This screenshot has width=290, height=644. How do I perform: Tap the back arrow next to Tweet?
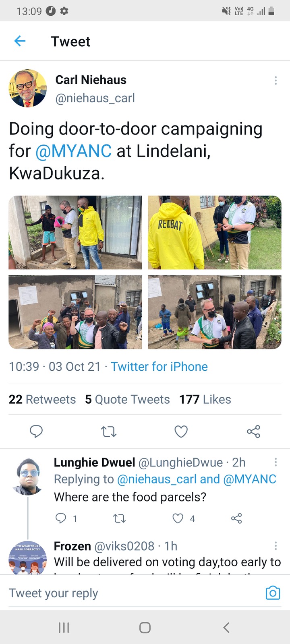(20, 41)
